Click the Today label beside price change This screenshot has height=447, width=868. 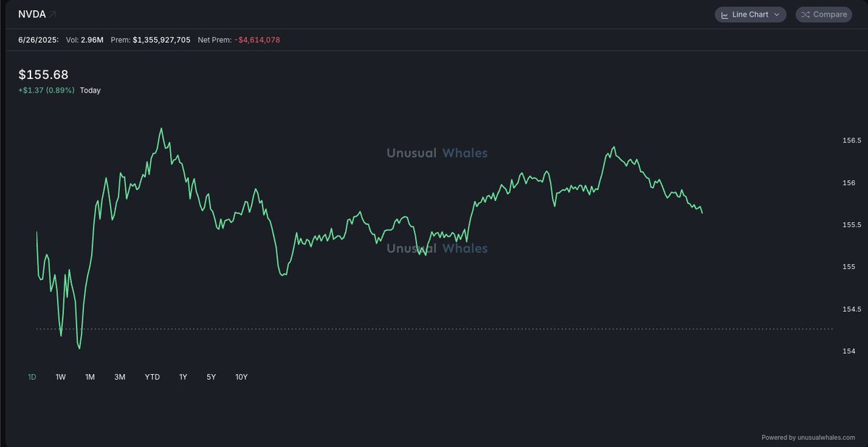(x=90, y=90)
